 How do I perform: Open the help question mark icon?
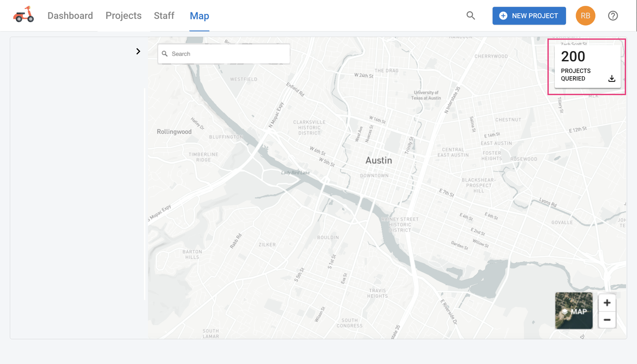coord(613,16)
